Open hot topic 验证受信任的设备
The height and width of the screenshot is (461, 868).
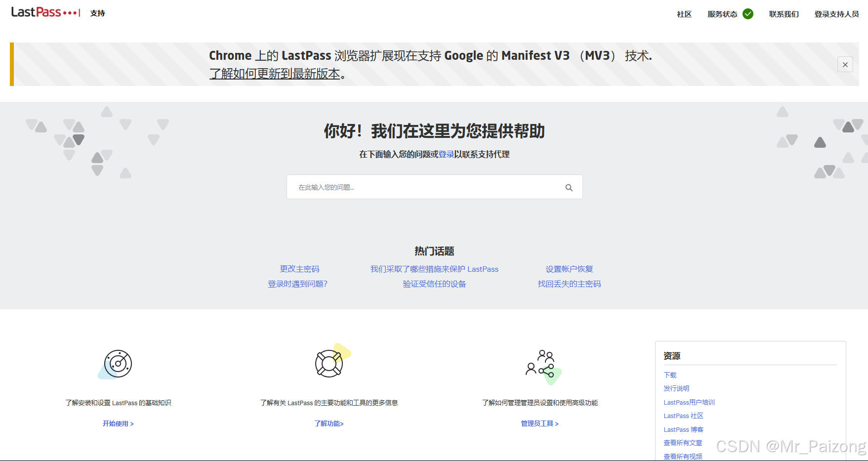pos(434,284)
